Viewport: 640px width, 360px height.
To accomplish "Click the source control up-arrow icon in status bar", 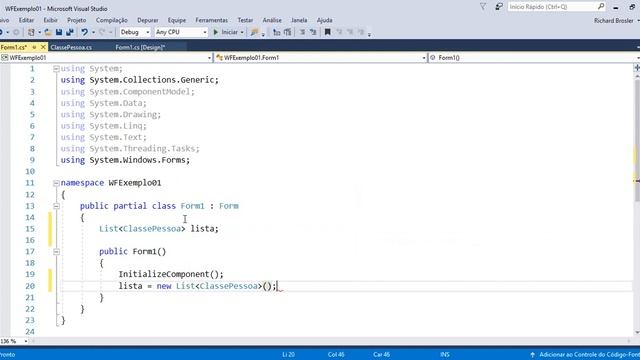I will coord(532,354).
